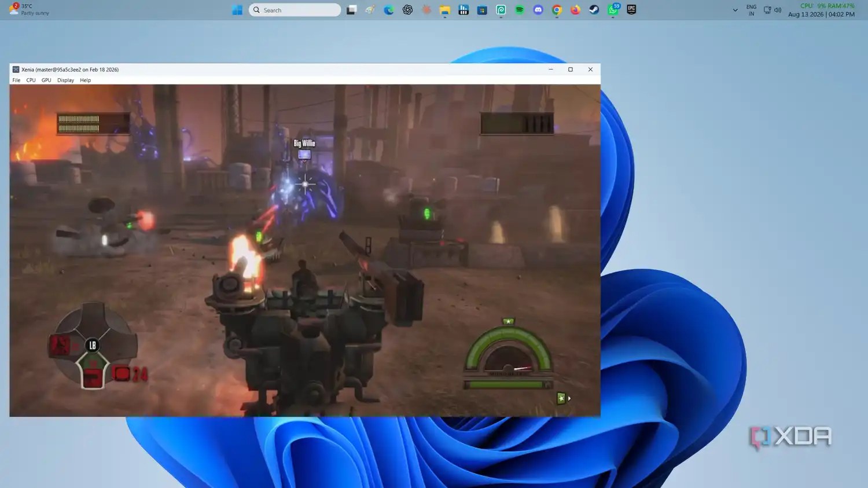Open Firefox from the taskbar

coord(575,10)
